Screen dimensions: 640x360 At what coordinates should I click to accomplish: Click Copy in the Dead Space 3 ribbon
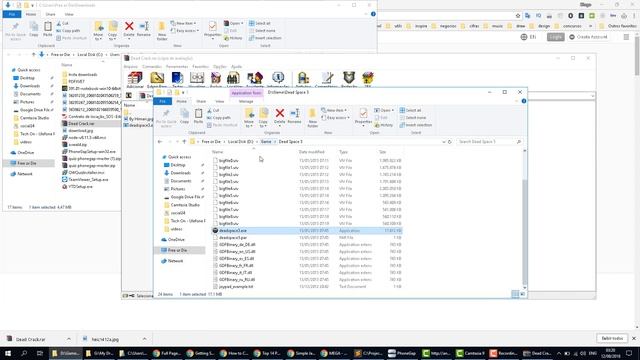pos(184,116)
